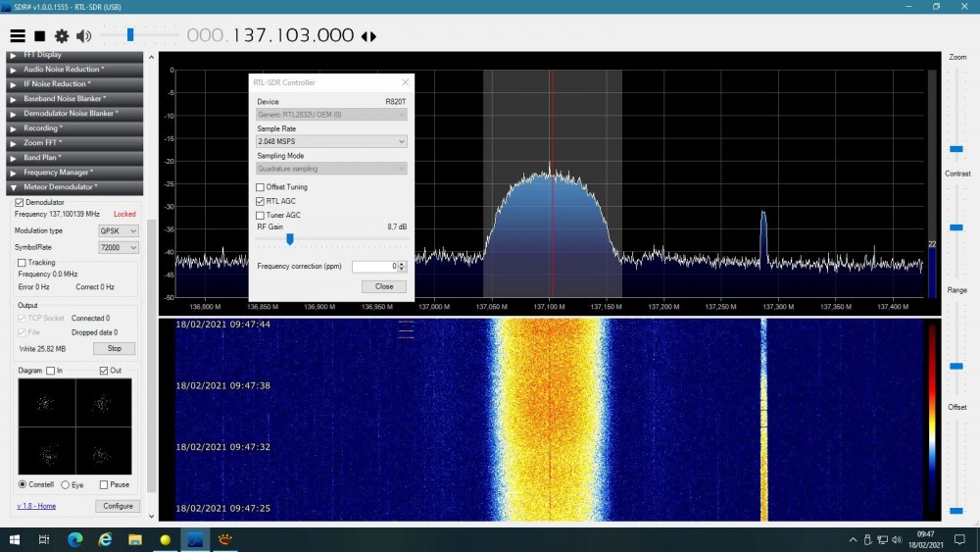Stop the radio with the square button
This screenshot has height=552, width=980.
(x=40, y=36)
